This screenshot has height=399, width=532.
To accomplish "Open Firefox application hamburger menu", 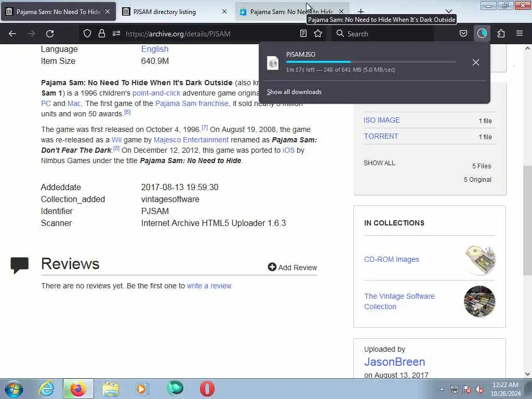I will click(520, 34).
